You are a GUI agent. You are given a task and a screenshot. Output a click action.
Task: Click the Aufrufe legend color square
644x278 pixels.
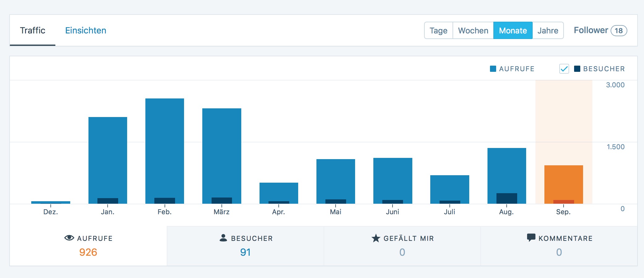493,69
